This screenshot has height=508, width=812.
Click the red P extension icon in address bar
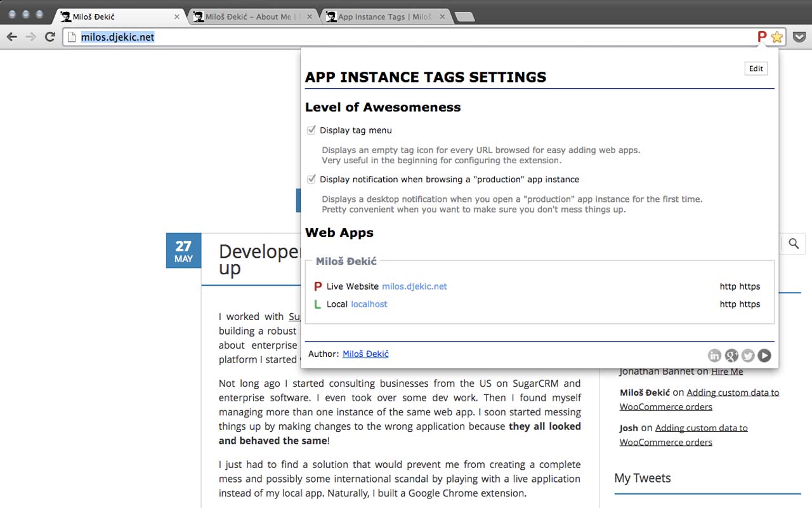(762, 37)
